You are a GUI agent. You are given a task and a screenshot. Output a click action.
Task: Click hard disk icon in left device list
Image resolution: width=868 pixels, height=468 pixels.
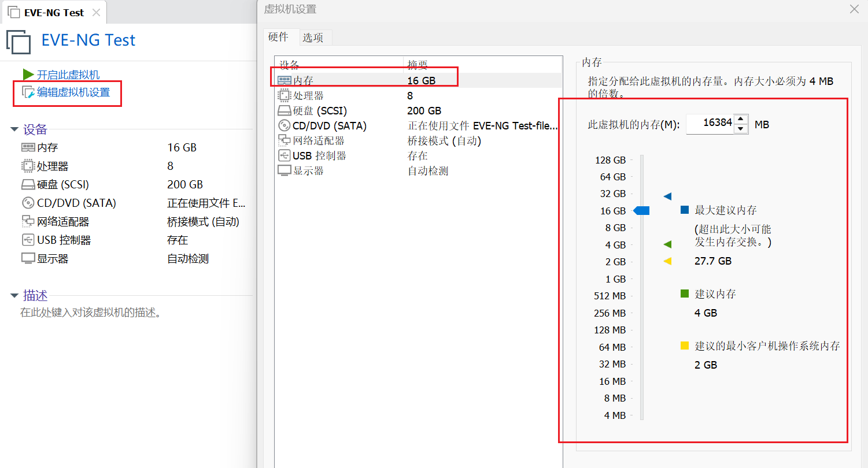[28, 185]
